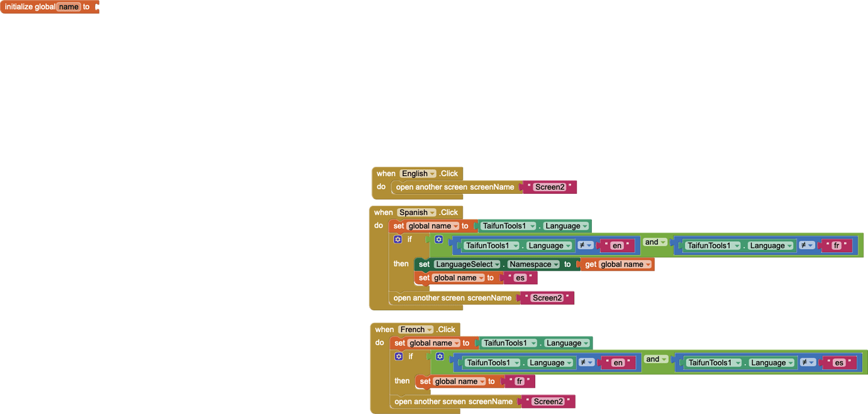Click the 'name' field in initialize global block
The image size is (868, 414).
click(x=69, y=6)
